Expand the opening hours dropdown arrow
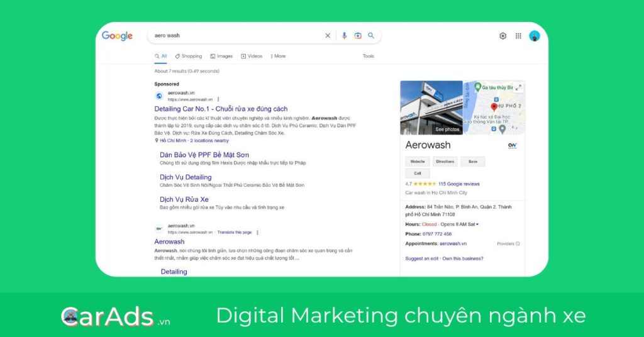 (477, 224)
